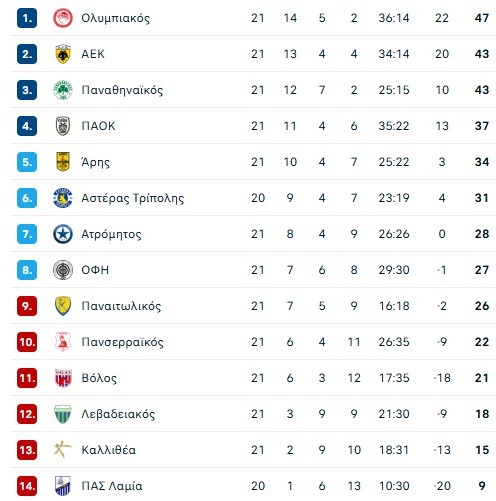496x501 pixels.
Task: Select the Panathinaikos shamrock logo
Action: (x=63, y=90)
